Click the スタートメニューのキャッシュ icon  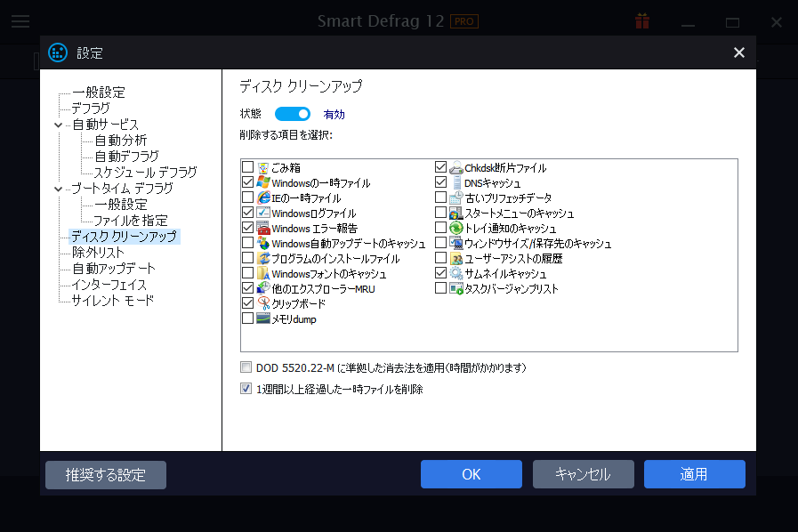pos(456,213)
